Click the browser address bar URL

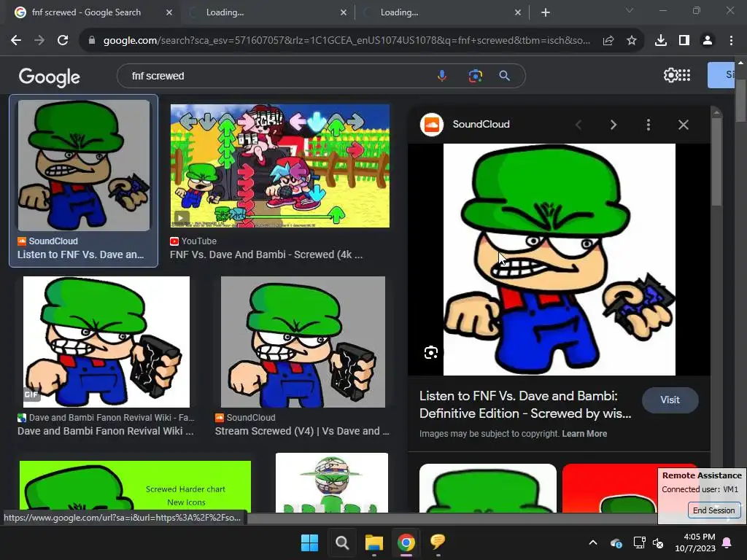(x=347, y=41)
